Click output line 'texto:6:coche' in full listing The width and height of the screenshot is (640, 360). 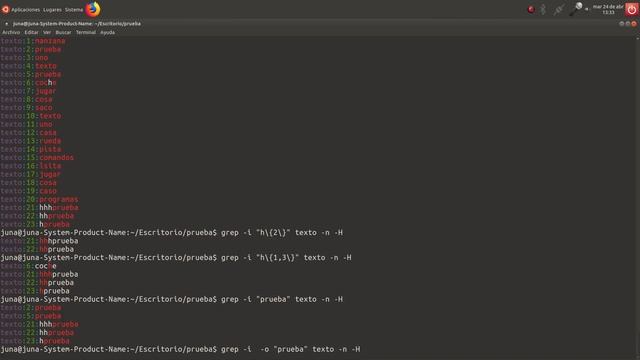29,82
